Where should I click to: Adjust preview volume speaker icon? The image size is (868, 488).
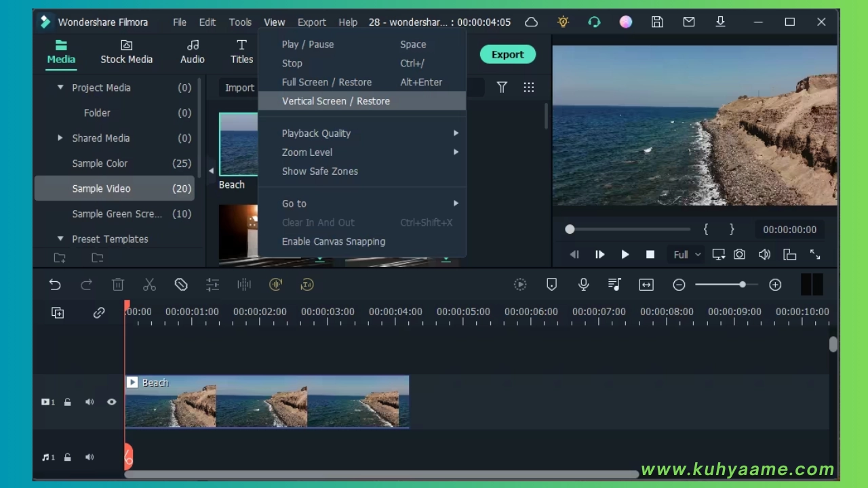click(764, 255)
